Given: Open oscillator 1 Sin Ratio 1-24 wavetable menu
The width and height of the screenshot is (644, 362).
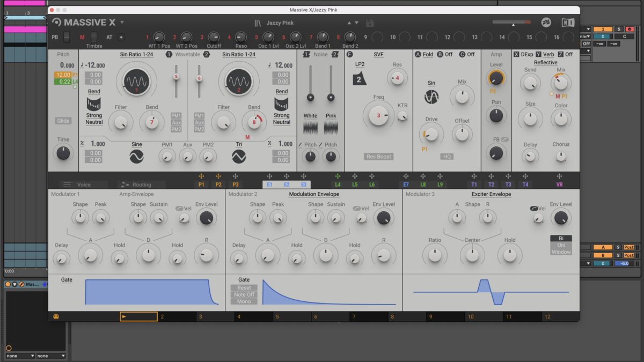Looking at the screenshot, I should pyautogui.click(x=136, y=55).
